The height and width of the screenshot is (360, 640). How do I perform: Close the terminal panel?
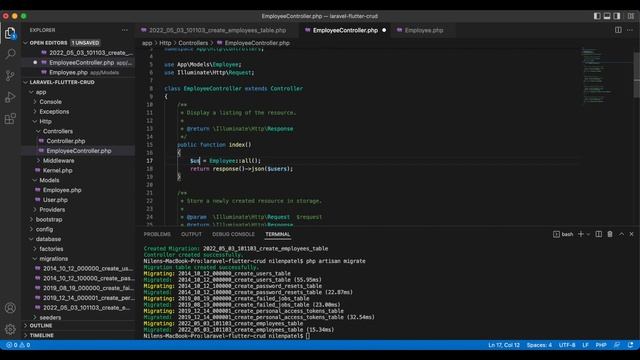pos(631,234)
